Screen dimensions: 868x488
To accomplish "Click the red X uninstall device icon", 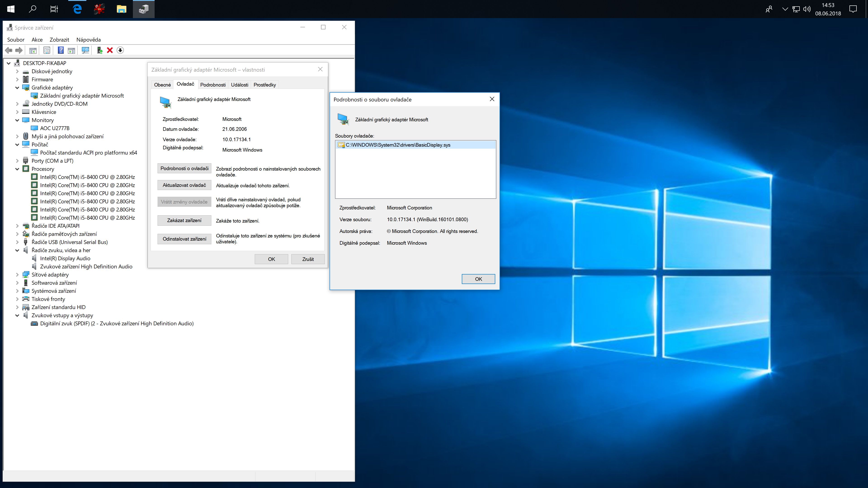I will click(110, 50).
